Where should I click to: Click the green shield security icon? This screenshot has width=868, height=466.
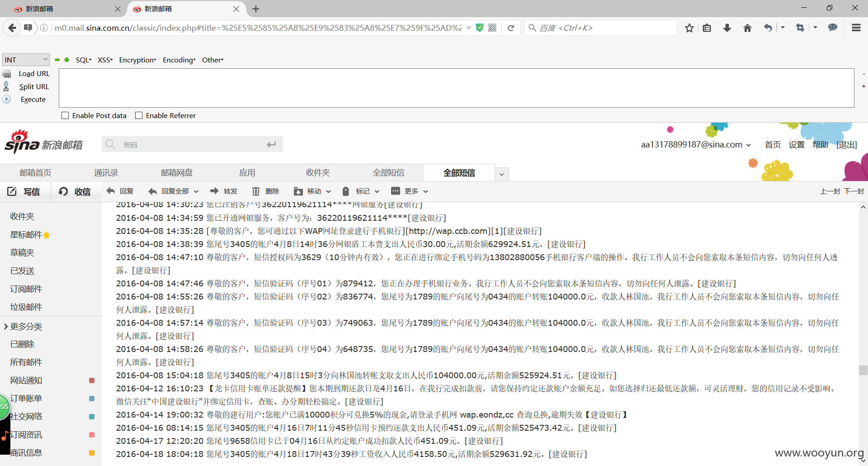tap(480, 28)
